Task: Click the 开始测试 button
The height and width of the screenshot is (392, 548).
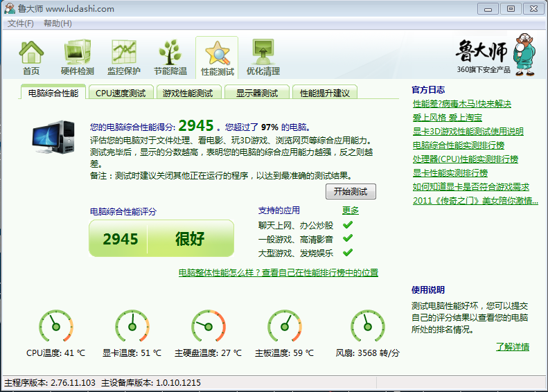Action: (x=351, y=191)
